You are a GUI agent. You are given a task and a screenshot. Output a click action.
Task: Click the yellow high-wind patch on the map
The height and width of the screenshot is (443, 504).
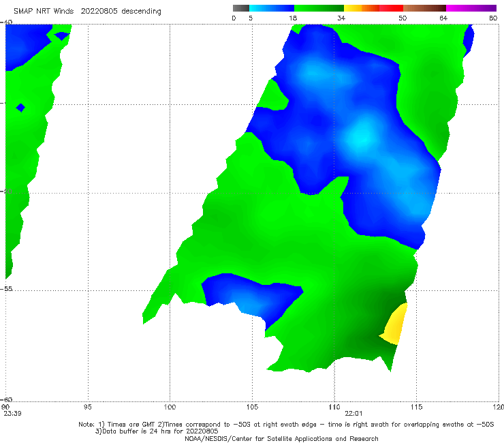[x=395, y=325]
